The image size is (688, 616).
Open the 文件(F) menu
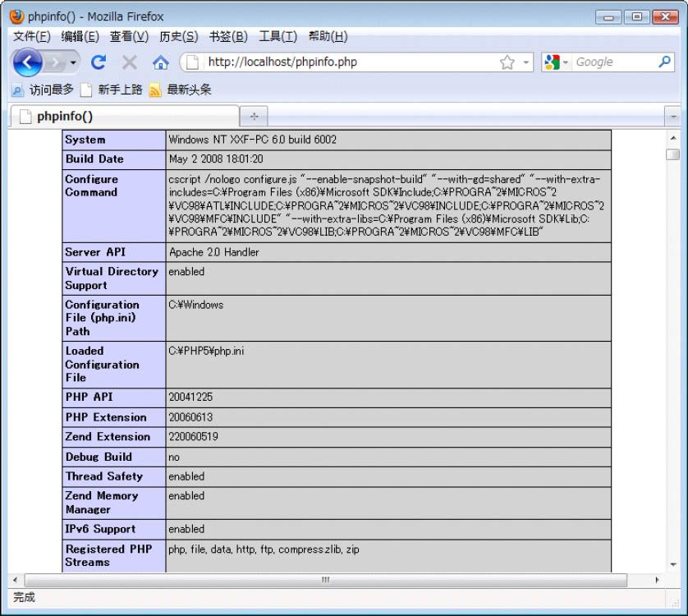pos(31,36)
